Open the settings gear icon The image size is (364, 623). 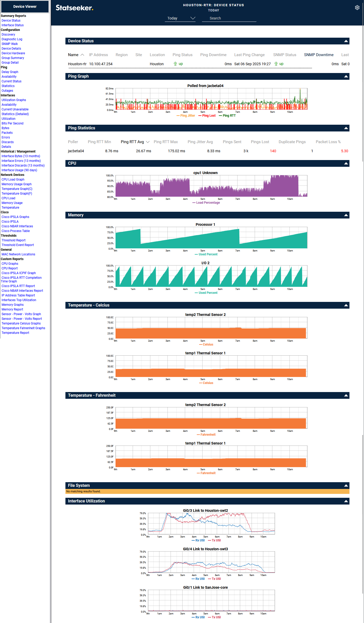click(x=357, y=8)
